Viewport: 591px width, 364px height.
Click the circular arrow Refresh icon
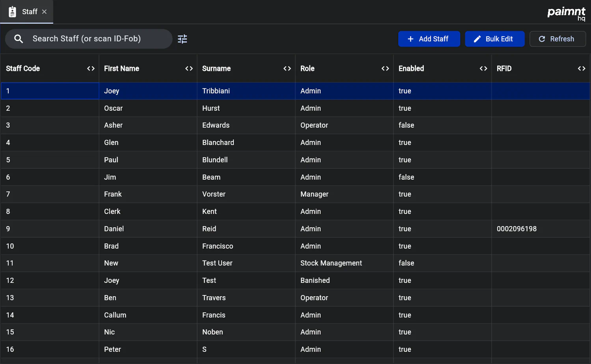pos(542,39)
